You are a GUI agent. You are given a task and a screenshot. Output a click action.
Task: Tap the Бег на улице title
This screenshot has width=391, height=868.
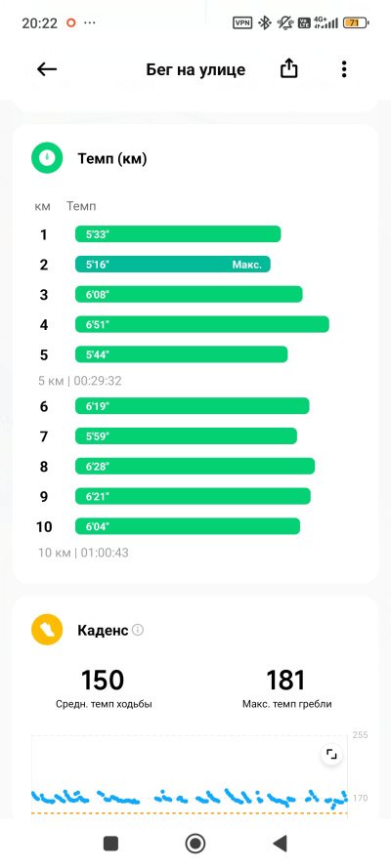click(195, 69)
